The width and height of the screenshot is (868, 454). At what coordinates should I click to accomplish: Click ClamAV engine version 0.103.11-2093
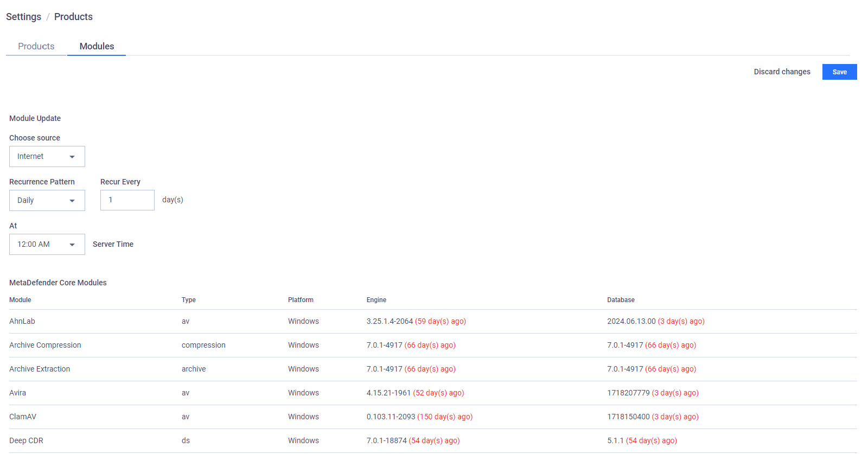tap(391, 417)
